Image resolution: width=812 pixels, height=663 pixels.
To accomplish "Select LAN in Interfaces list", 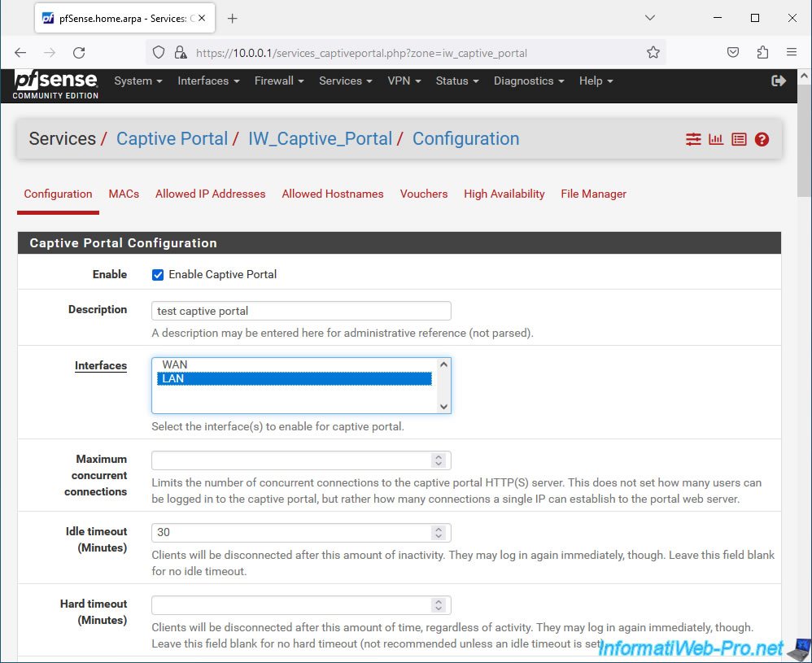I will pos(295,378).
